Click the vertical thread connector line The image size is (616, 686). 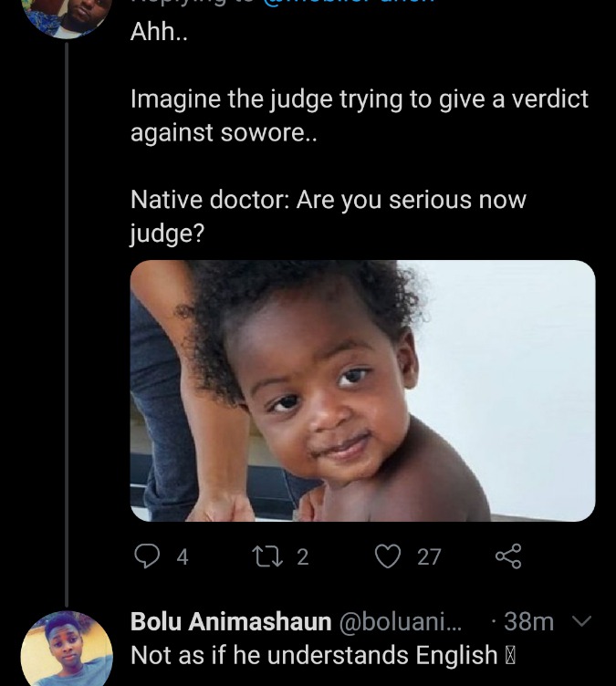click(67, 325)
